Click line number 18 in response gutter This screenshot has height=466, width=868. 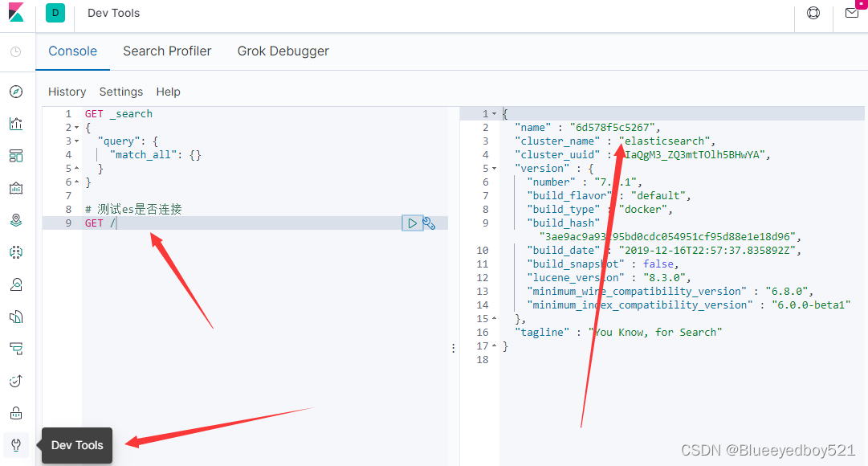483,360
